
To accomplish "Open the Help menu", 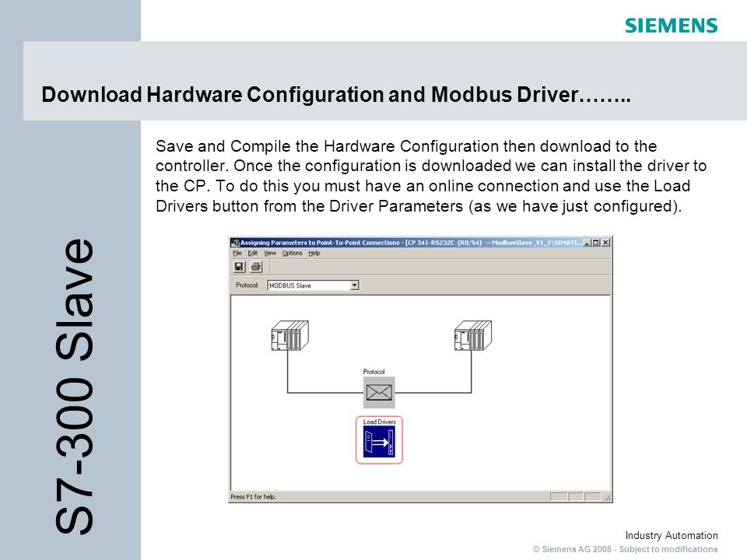I will (314, 254).
